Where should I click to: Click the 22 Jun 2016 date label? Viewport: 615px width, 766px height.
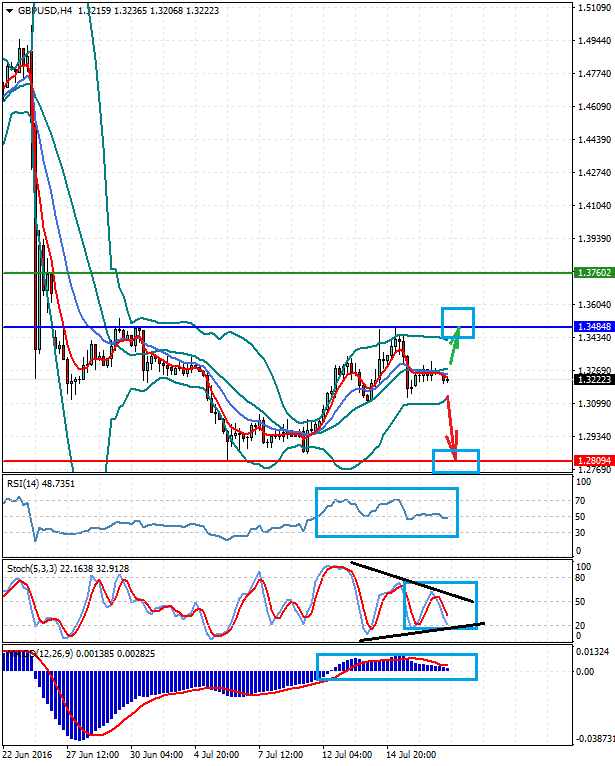point(27,755)
